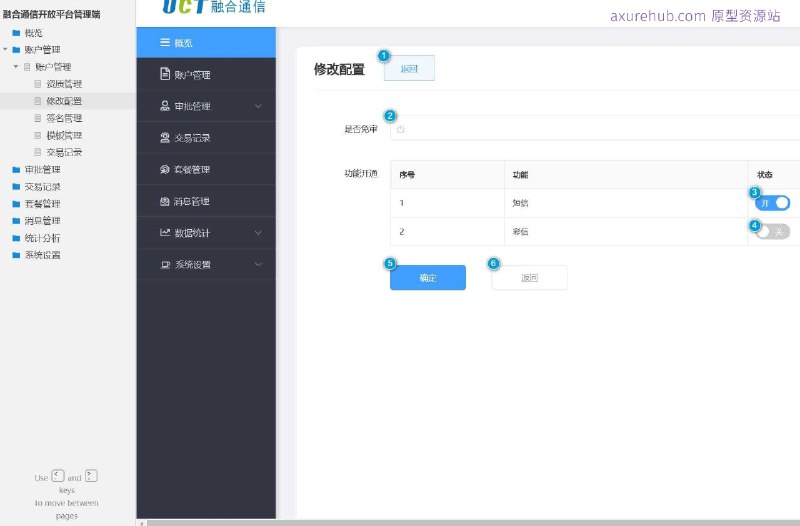Open 统计分析 folder label in left tree
Viewport: 800px width, 526px height.
(42, 238)
